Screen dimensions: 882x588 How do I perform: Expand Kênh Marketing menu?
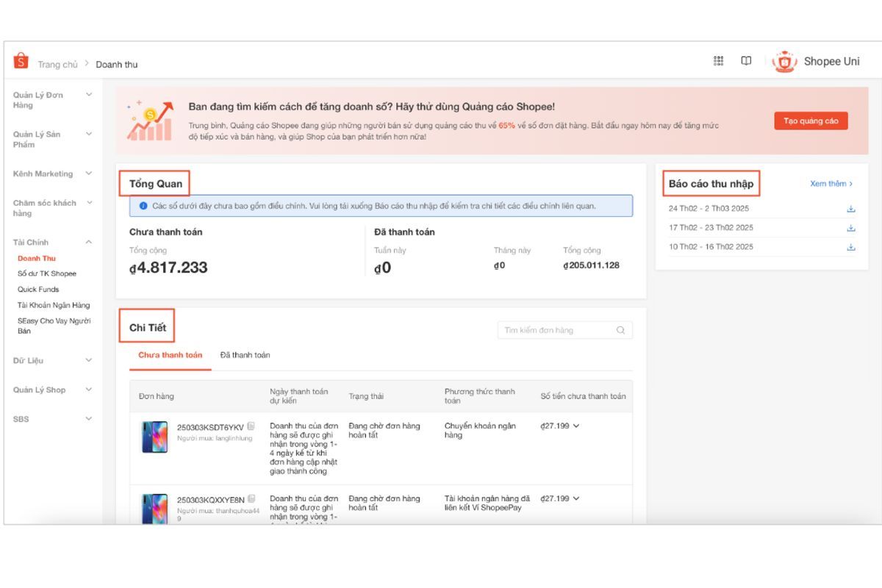coord(89,173)
